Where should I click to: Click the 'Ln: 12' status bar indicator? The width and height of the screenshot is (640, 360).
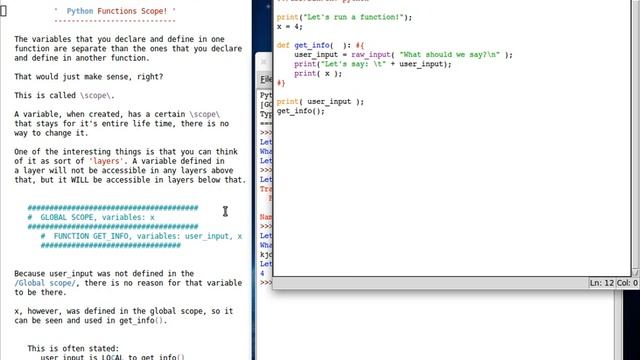tap(602, 283)
